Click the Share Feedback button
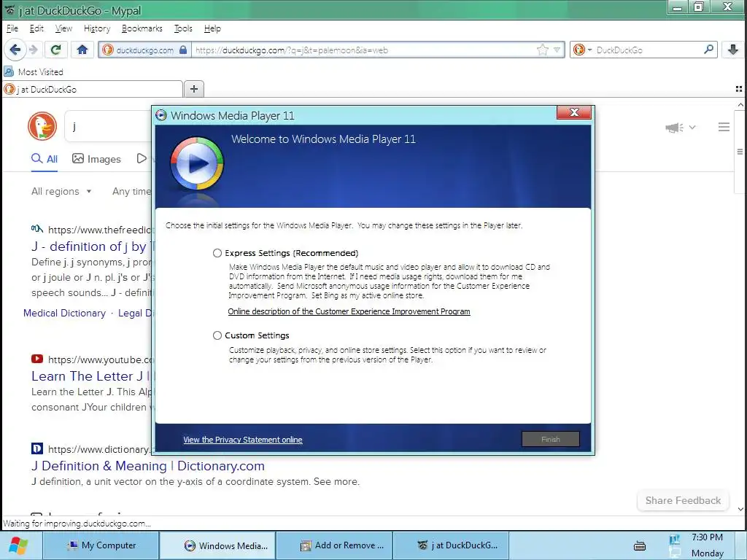 (x=683, y=500)
